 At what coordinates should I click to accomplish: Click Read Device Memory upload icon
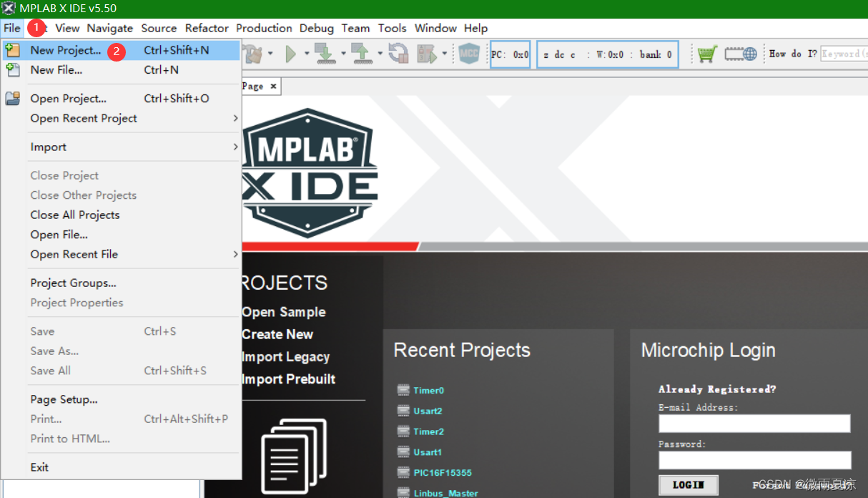pos(361,54)
